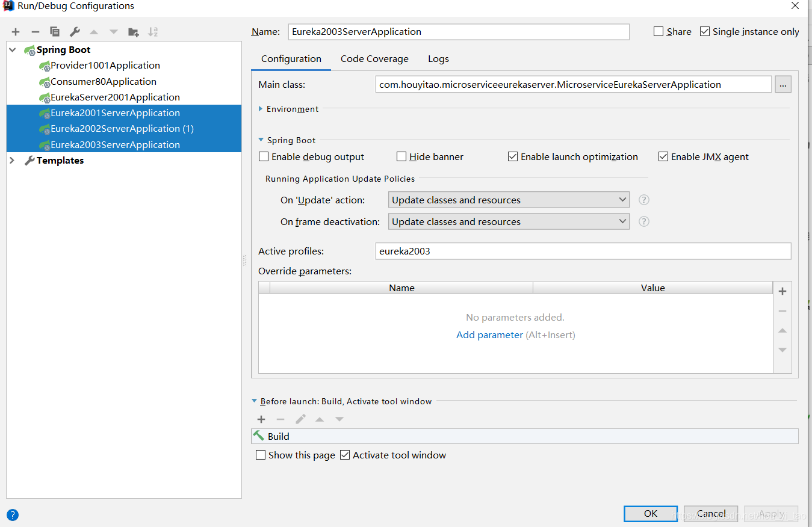Collapse the Spring Boot settings section
812x527 pixels.
tap(261, 140)
